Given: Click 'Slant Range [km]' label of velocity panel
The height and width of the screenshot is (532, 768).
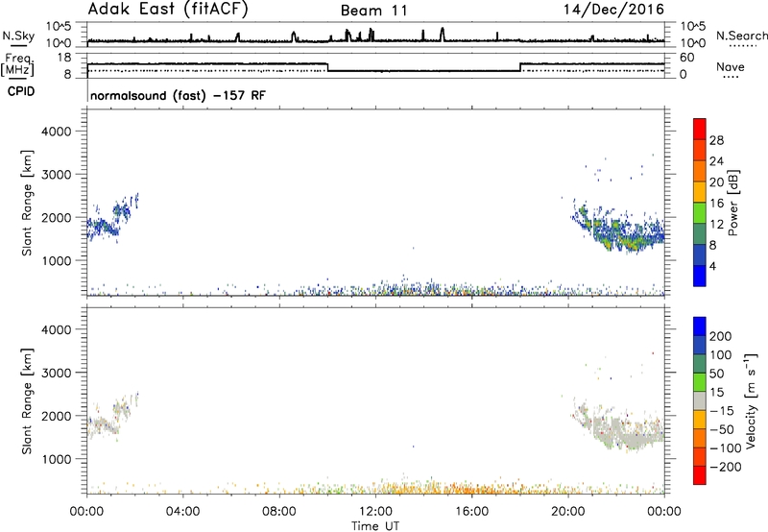Looking at the screenshot, I should pos(28,400).
